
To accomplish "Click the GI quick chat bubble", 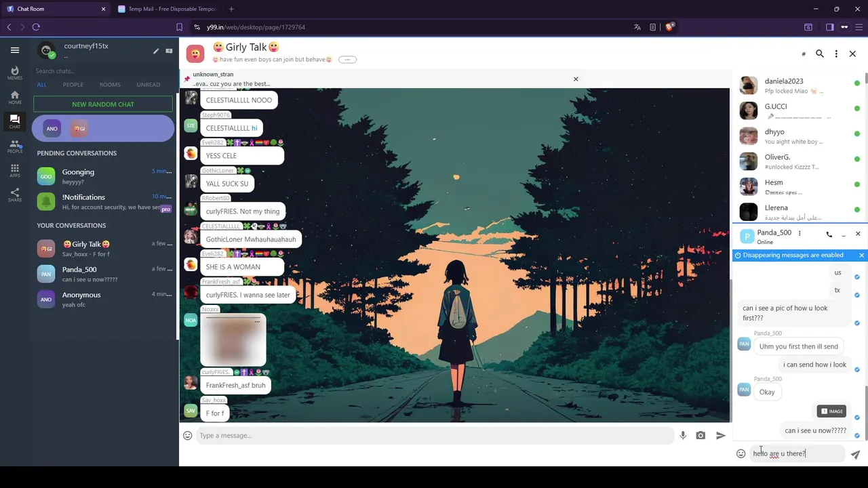I will click(x=79, y=128).
